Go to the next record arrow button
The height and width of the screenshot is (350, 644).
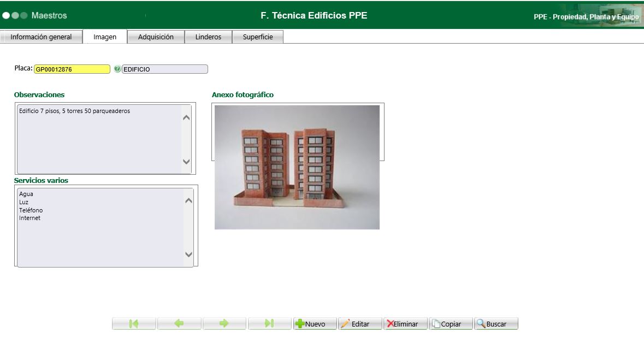(x=224, y=324)
